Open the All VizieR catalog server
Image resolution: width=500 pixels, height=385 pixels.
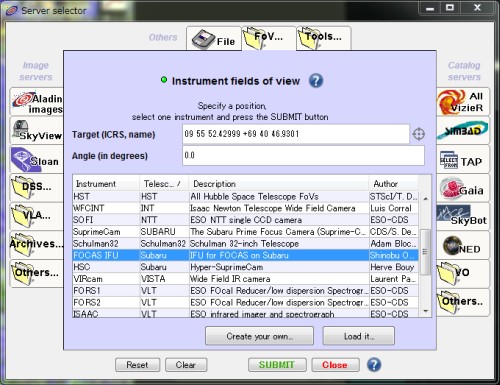463,102
